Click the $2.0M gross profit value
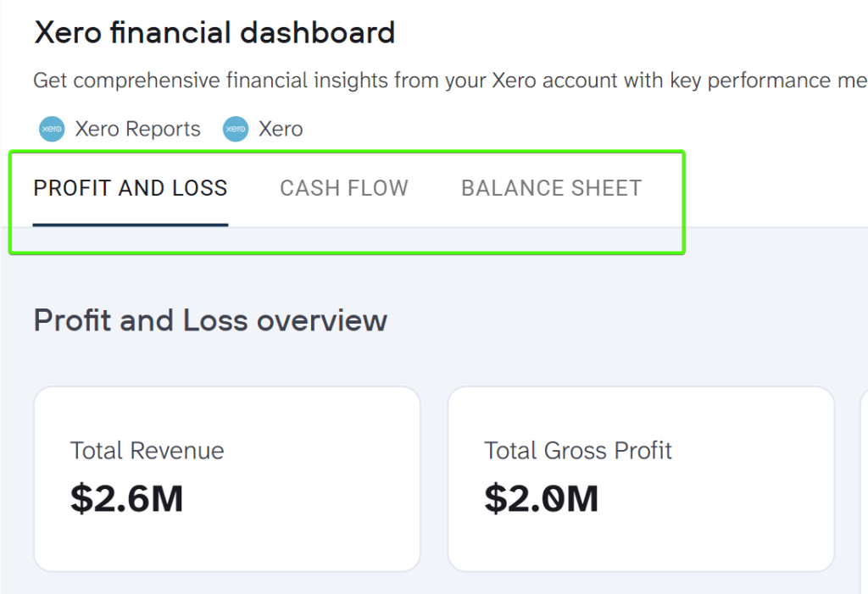This screenshot has width=868, height=594. point(542,498)
